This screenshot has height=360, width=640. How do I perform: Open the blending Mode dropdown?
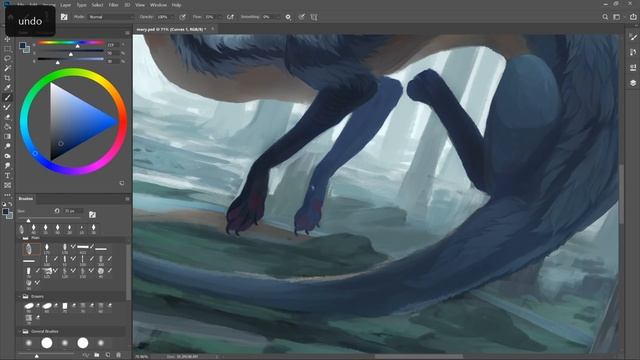click(x=111, y=17)
